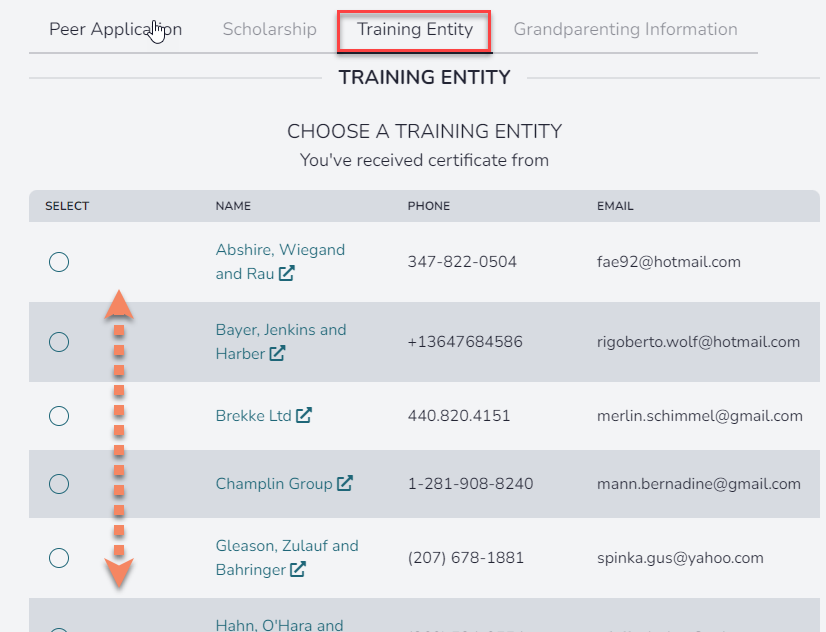
Task: Click phone number 1-281-908-8240
Action: pyautogui.click(x=470, y=483)
